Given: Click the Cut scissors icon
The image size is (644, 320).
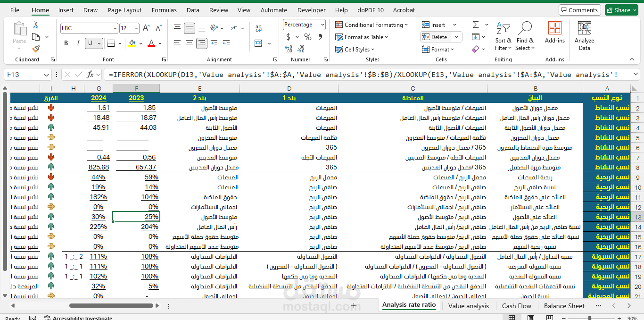Looking at the screenshot, I should (36, 25).
